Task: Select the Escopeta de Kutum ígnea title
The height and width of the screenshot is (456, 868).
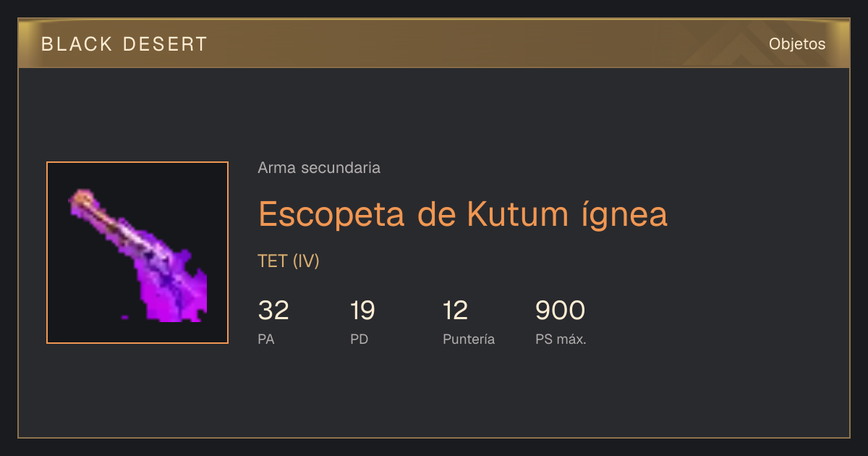Action: (x=463, y=214)
